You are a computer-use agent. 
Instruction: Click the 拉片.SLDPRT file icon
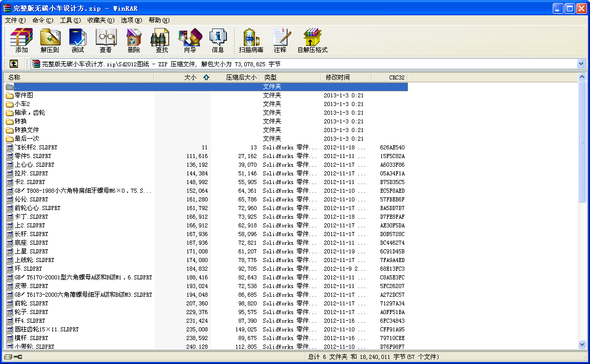pyautogui.click(x=10, y=173)
